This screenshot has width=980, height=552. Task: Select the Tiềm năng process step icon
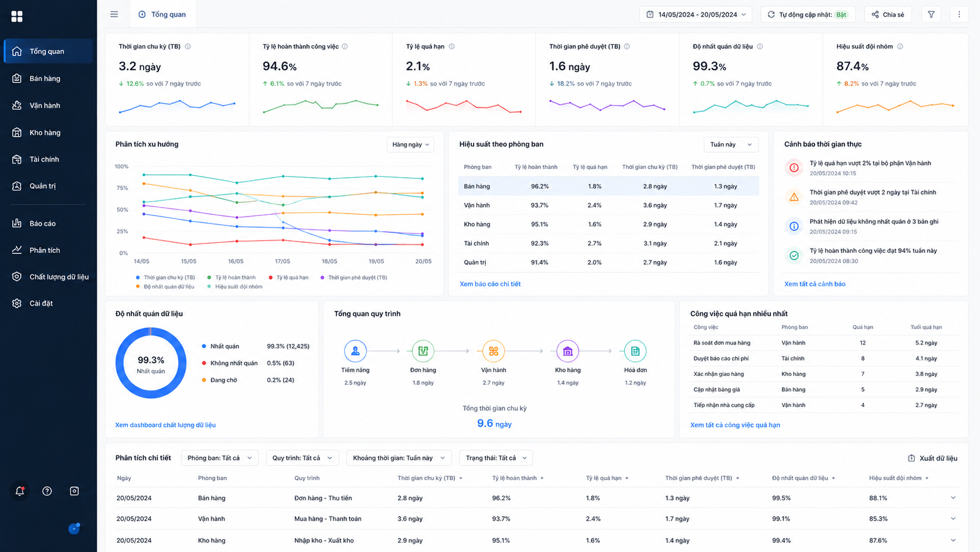click(x=355, y=351)
